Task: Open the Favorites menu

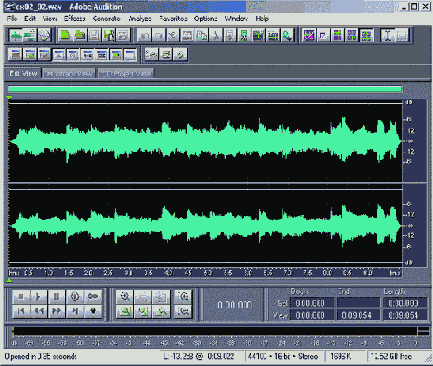Action: 173,19
